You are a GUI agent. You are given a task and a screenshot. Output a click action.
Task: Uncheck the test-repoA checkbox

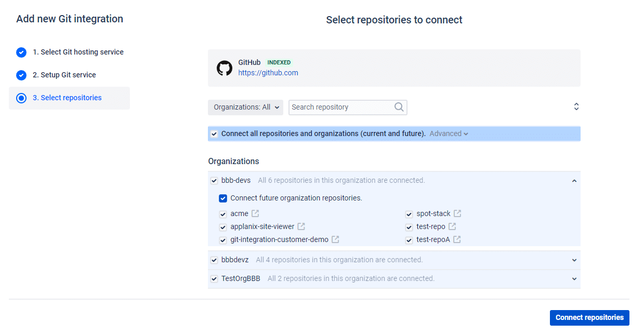(x=409, y=240)
